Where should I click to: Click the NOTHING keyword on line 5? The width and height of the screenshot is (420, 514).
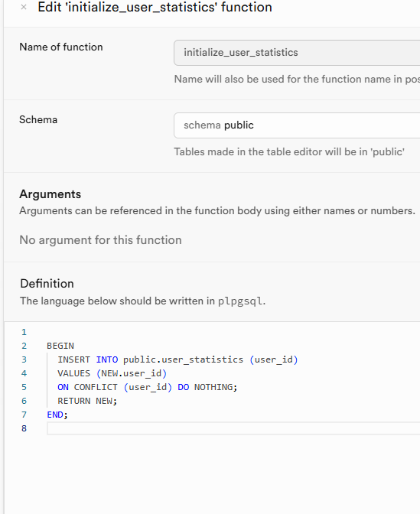coord(213,387)
